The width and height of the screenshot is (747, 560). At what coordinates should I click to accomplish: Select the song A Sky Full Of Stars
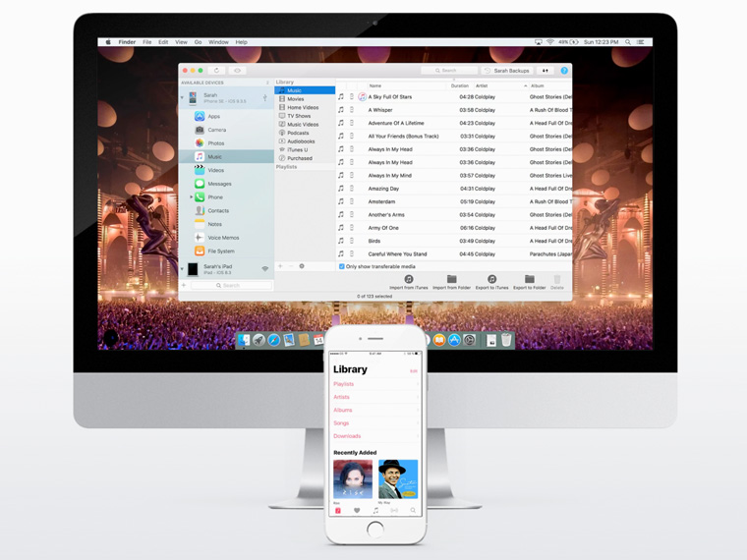point(455,96)
